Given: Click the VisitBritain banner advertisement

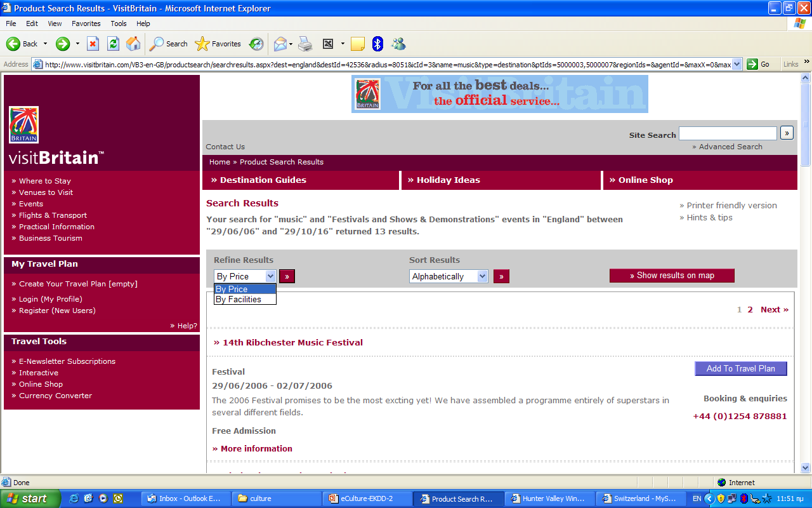Looking at the screenshot, I should [x=500, y=94].
